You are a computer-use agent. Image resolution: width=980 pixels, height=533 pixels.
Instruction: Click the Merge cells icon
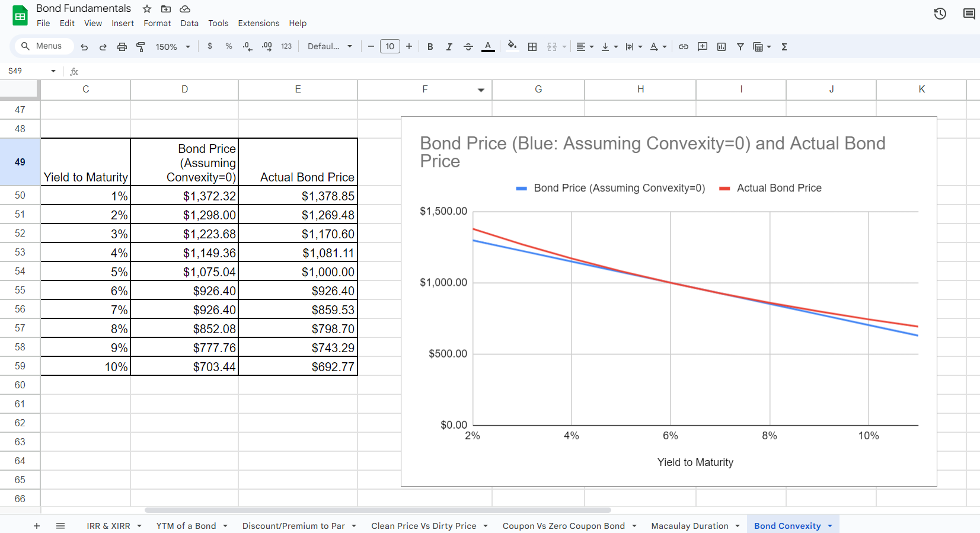point(552,47)
